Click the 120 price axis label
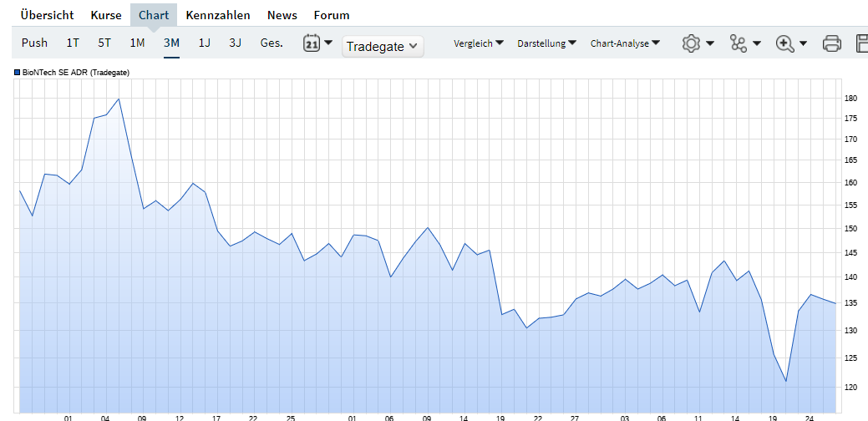This screenshot has width=868, height=421. point(851,388)
